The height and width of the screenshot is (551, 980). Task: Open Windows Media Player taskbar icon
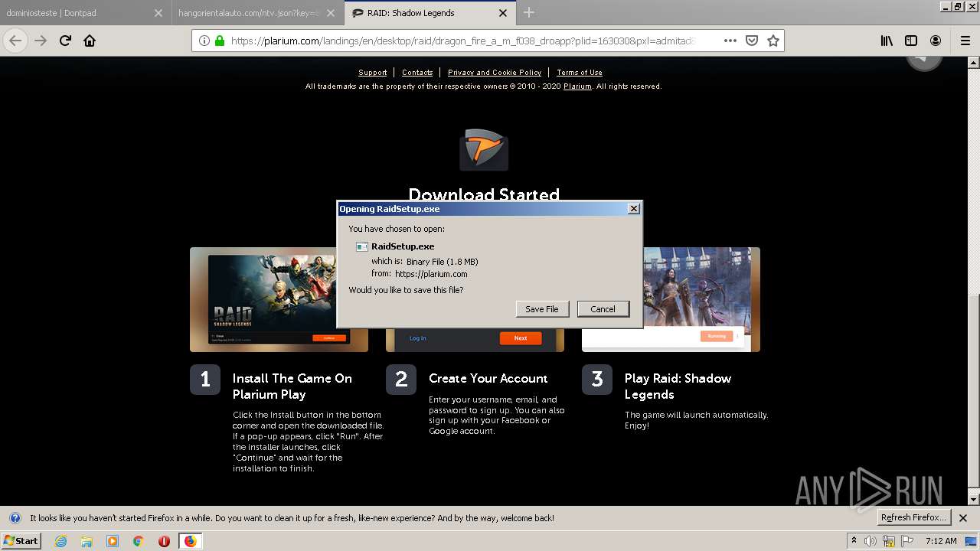(113, 541)
